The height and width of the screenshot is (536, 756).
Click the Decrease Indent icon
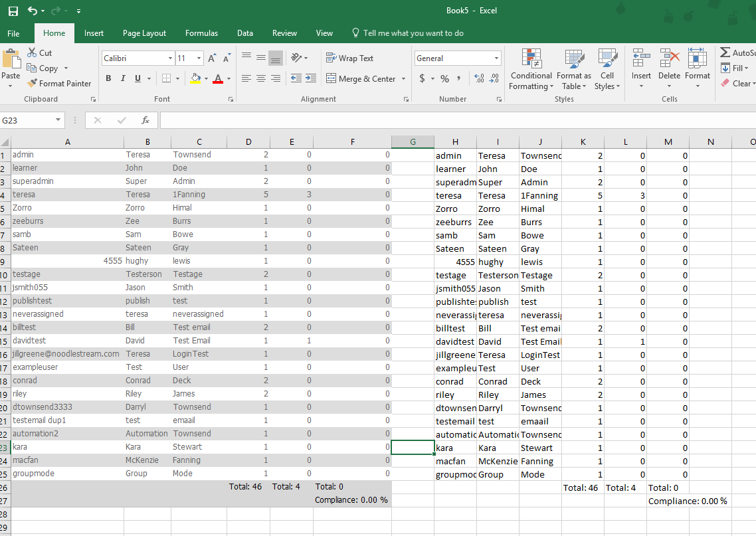pyautogui.click(x=296, y=78)
